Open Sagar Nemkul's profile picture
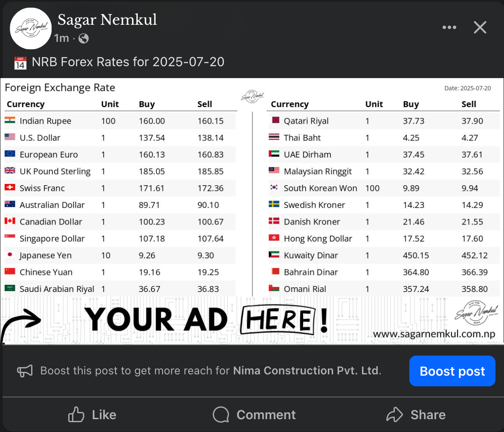The height and width of the screenshot is (432, 504). [x=30, y=28]
